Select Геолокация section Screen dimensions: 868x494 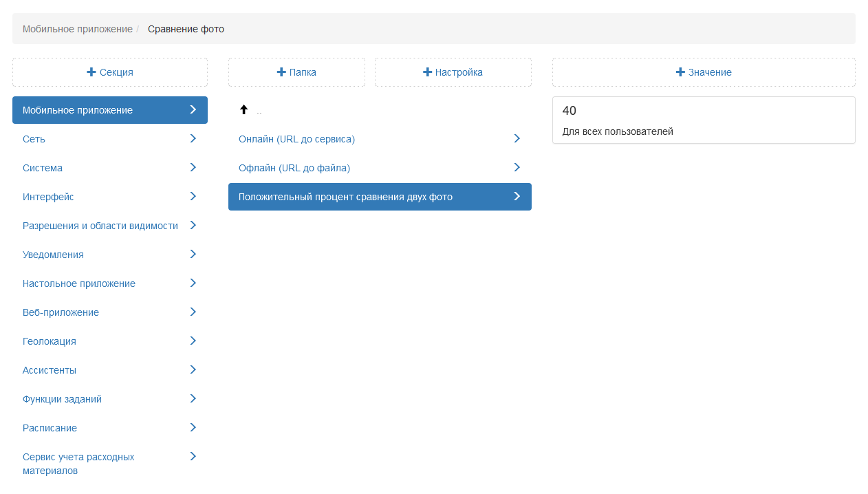coord(50,341)
